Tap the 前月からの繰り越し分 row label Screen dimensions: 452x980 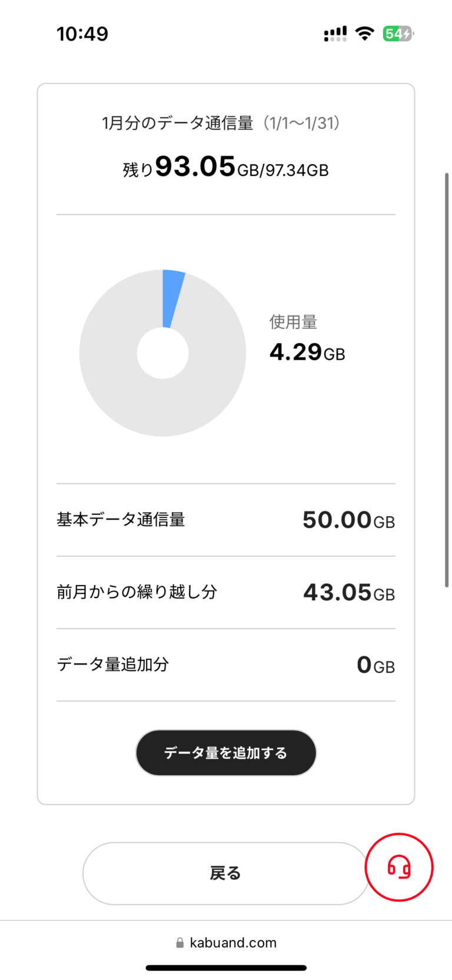(x=137, y=592)
